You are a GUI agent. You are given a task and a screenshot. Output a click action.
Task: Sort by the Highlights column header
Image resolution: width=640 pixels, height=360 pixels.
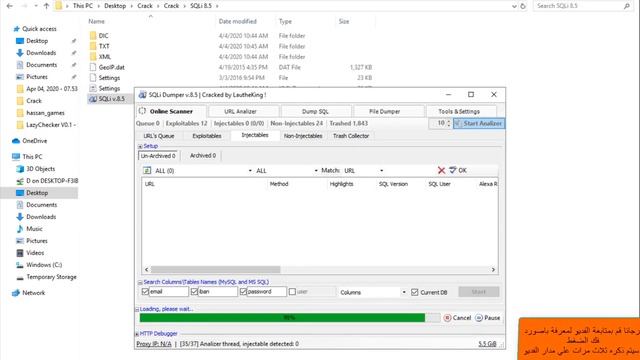tap(342, 184)
